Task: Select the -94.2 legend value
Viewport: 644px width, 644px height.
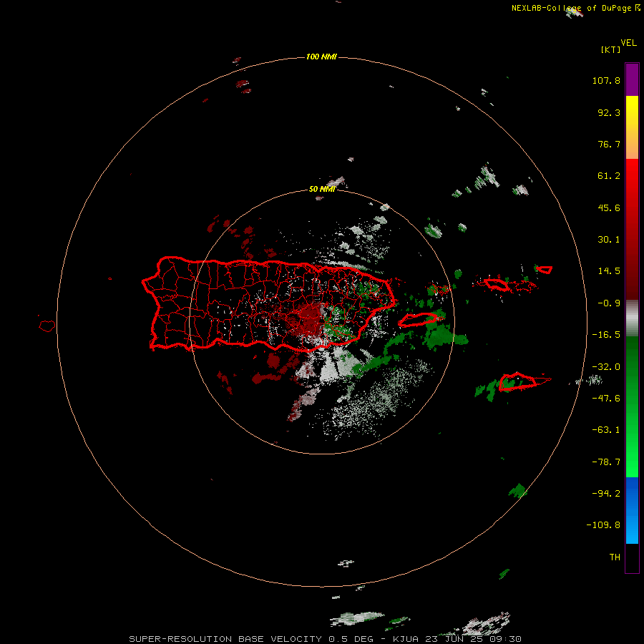Action: (606, 494)
